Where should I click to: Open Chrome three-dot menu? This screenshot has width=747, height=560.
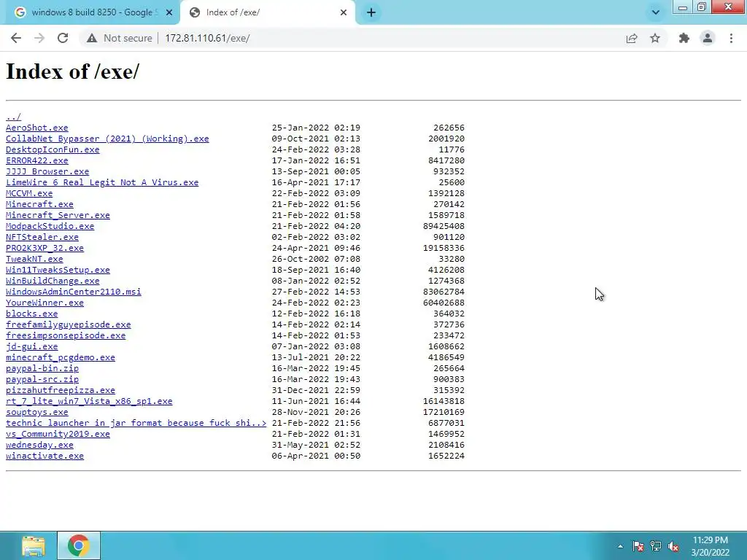coord(731,38)
